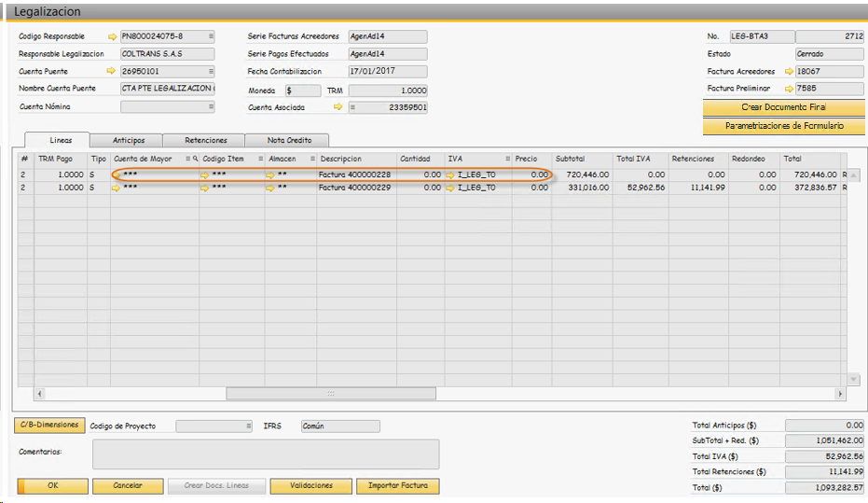Open the choose-list icon in Codigo de Proyecto
This screenshot has width=868, height=503.
point(248,426)
